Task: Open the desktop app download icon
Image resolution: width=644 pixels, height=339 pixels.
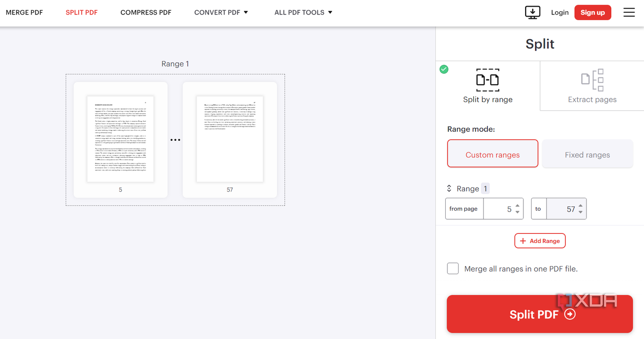Action: click(x=533, y=12)
